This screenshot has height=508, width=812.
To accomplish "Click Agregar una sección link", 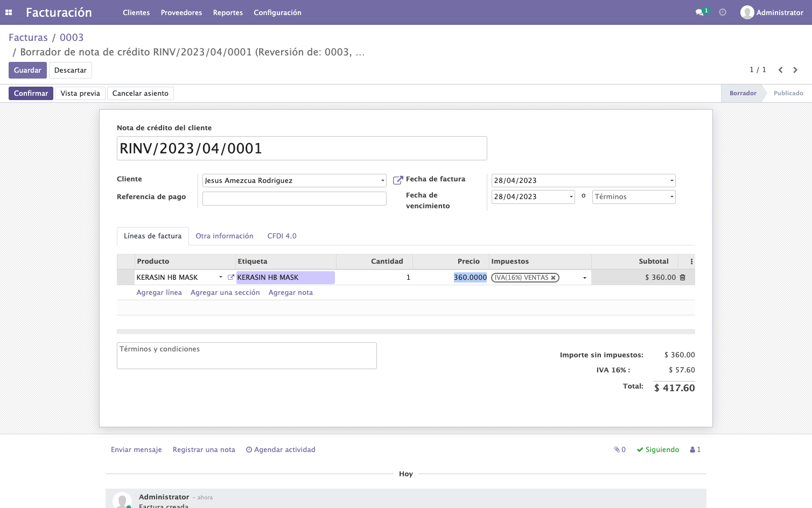I will (x=225, y=293).
